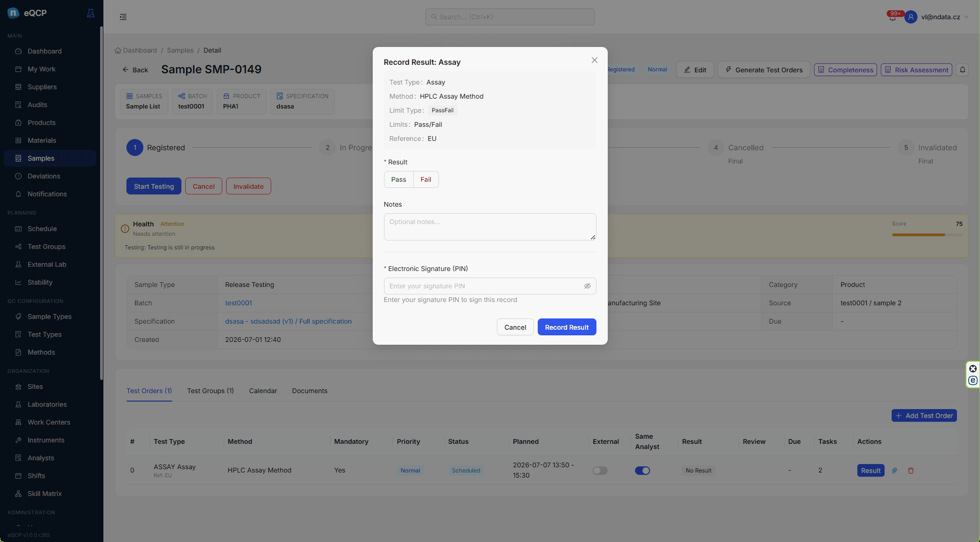The width and height of the screenshot is (980, 542).
Task: Click the Start Testing button
Action: (154, 186)
